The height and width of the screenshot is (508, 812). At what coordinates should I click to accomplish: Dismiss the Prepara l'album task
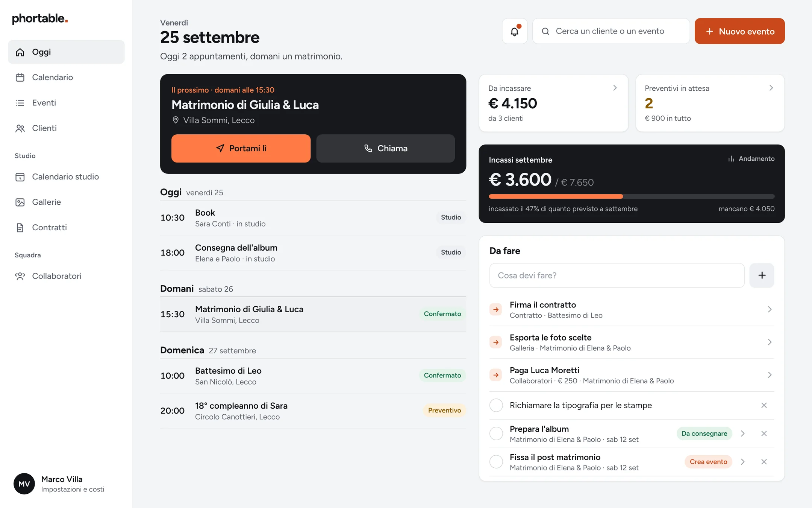(x=764, y=433)
